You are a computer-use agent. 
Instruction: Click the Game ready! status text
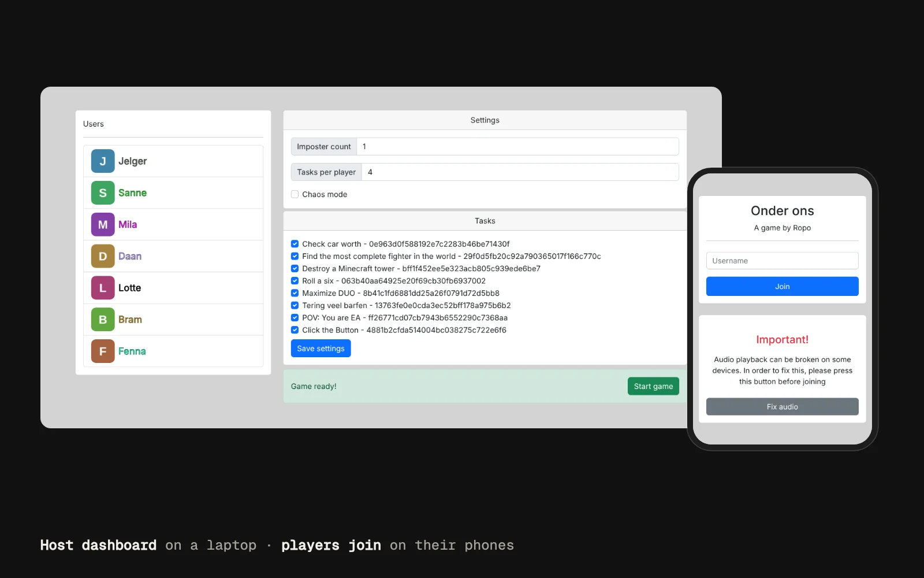pos(314,386)
